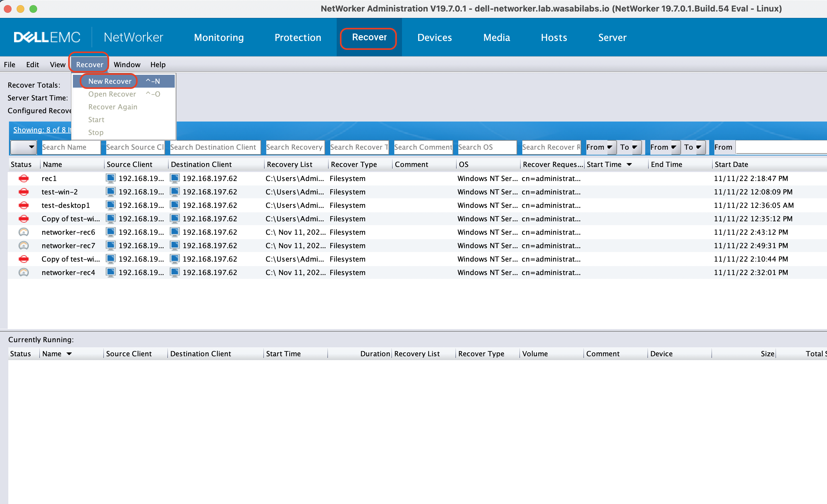Image resolution: width=827 pixels, height=504 pixels.
Task: Select the networker-rec7 row name
Action: [x=68, y=246]
